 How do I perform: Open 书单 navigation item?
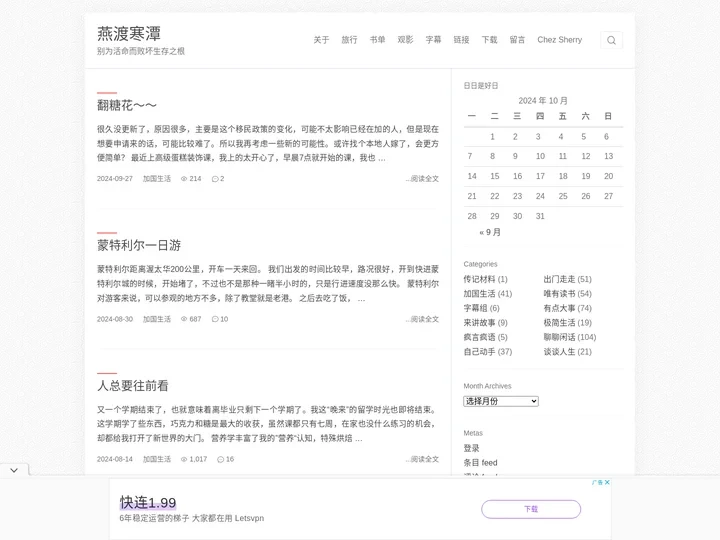coord(377,40)
